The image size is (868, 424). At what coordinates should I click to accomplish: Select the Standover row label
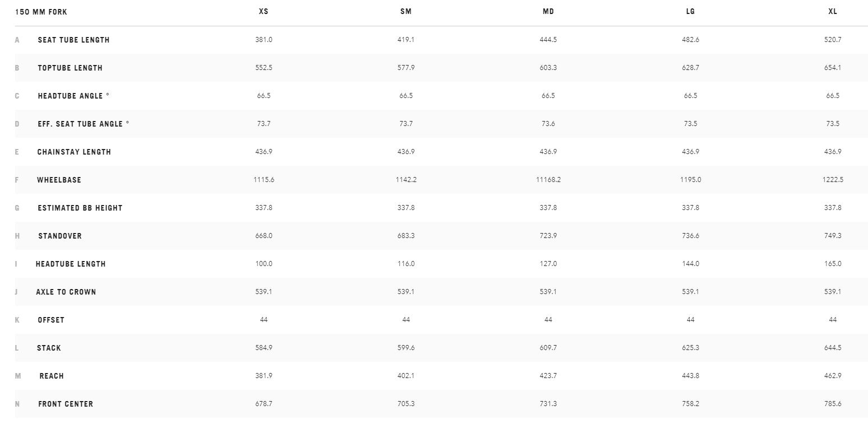(x=59, y=236)
